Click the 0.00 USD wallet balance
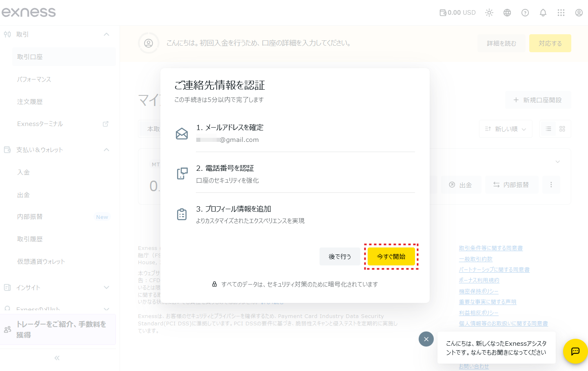Viewport: 588px width, 371px height. pyautogui.click(x=457, y=13)
